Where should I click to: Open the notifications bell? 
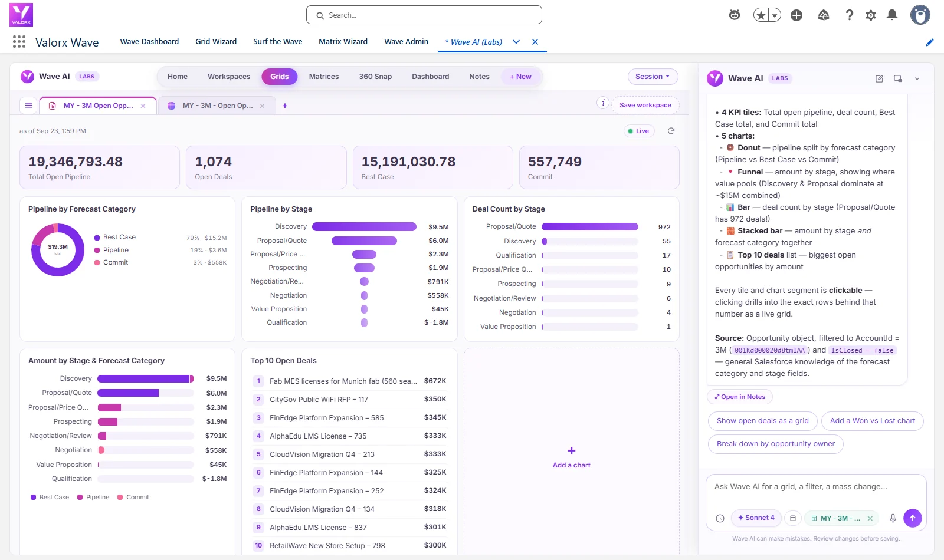(892, 15)
